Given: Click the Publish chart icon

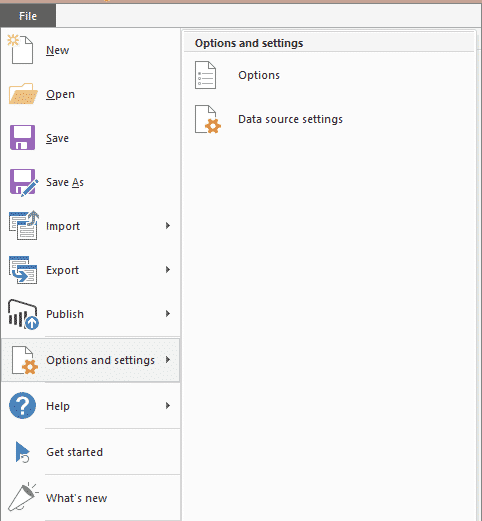Looking at the screenshot, I should tap(23, 314).
